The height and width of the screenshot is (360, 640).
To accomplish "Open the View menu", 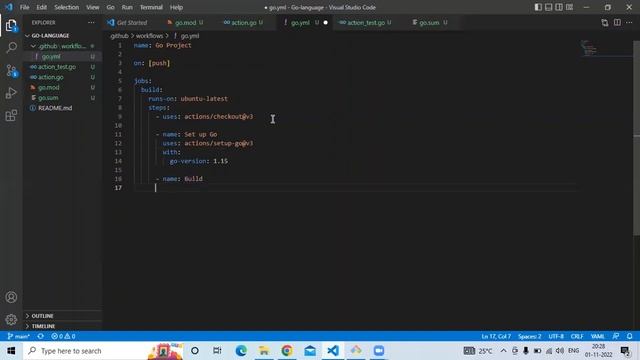I will pos(93,7).
